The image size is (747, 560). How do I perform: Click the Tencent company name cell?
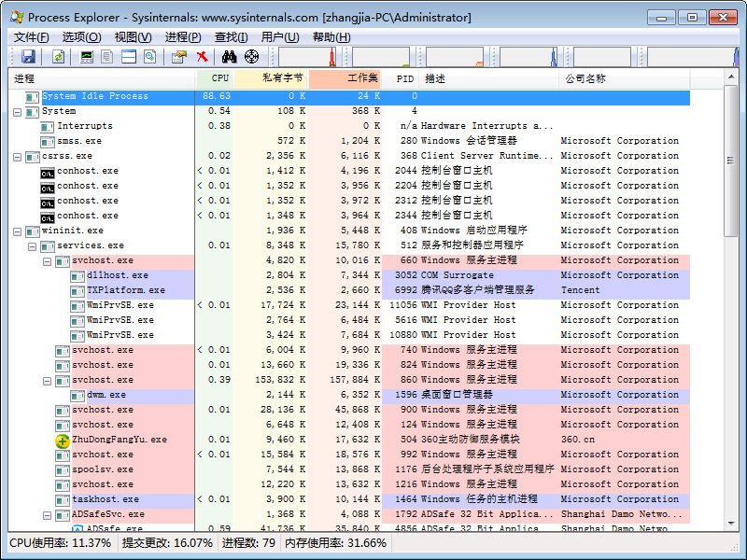click(x=580, y=290)
